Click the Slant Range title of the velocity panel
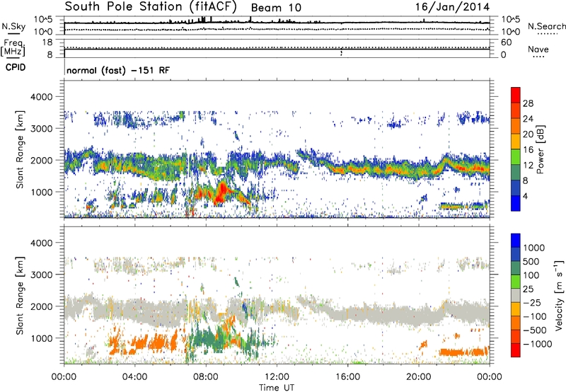This screenshot has width=566, height=392. (20, 296)
